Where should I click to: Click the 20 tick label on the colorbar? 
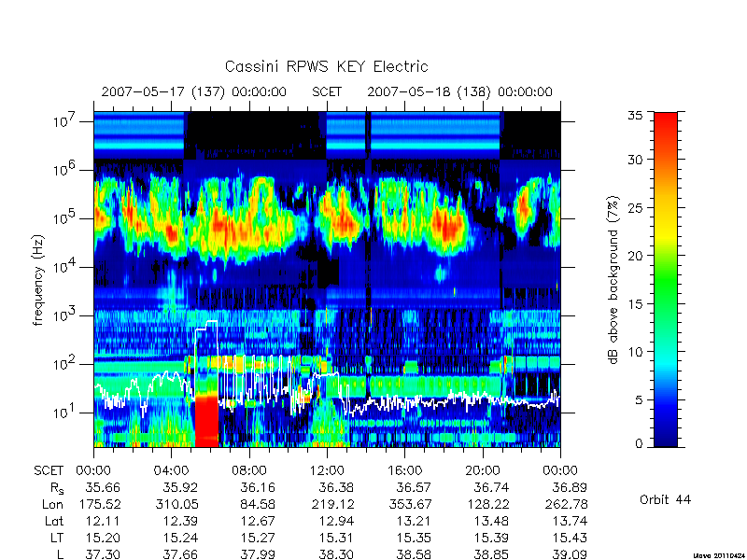tap(635, 255)
